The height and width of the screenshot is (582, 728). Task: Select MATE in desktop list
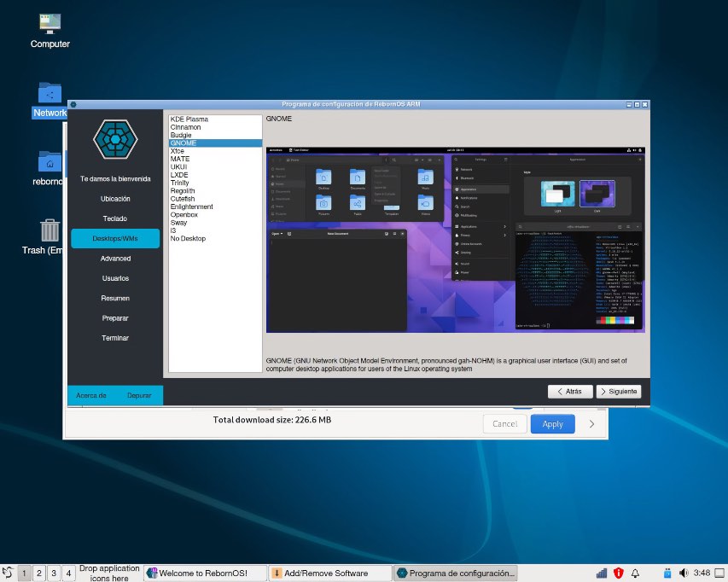215,160
